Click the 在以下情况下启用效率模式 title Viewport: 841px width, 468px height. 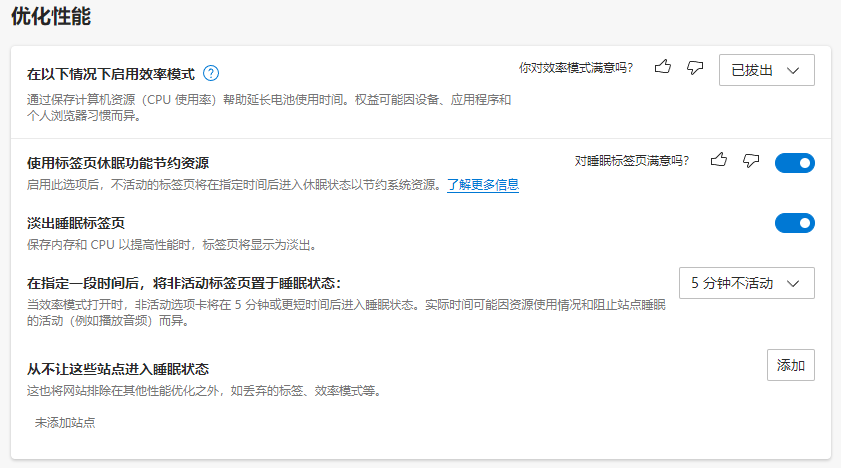[x=110, y=74]
